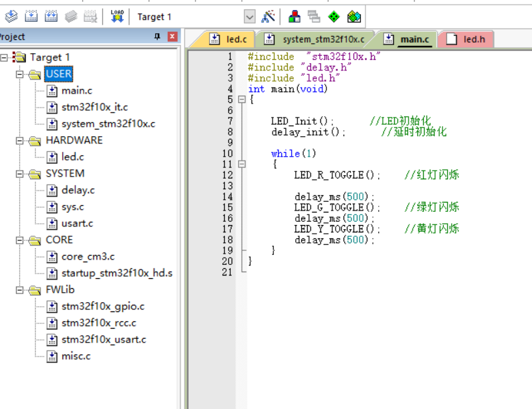Click the green Manage Run-Time Environment icon

pos(334,17)
